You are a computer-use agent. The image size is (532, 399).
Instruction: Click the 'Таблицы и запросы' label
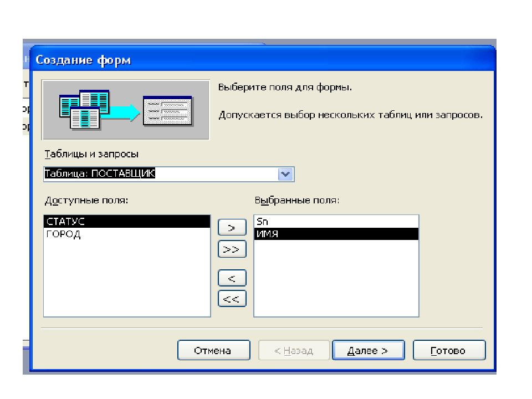click(91, 154)
